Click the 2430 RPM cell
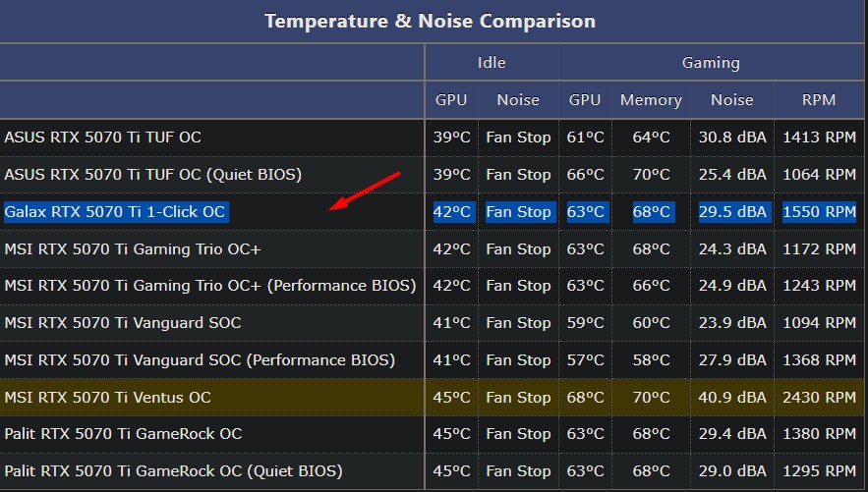Viewport: 868px width, 492px height. 819,398
